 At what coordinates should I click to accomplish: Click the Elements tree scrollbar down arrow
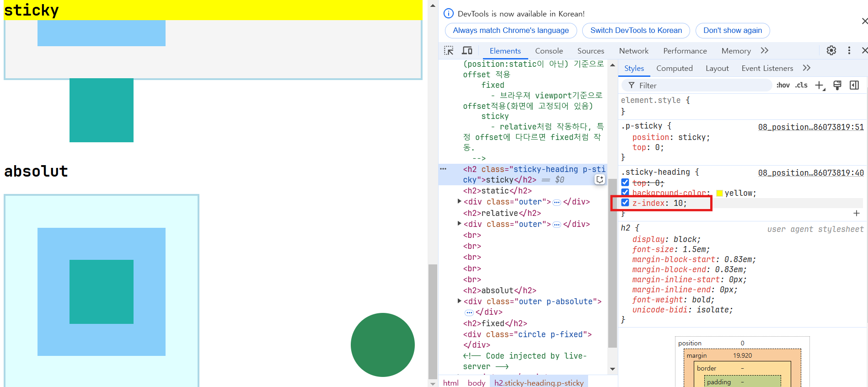(x=612, y=369)
